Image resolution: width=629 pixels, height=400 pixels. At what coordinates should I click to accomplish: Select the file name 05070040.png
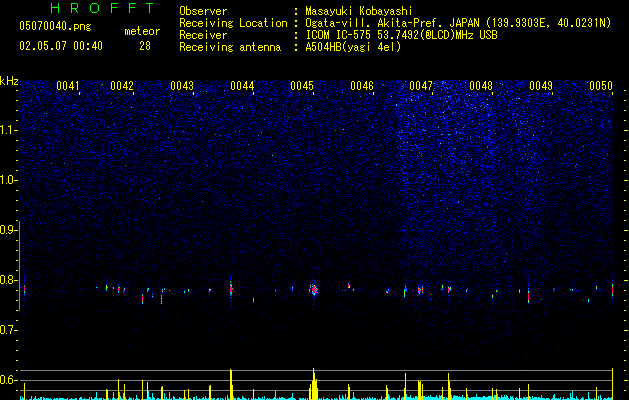pyautogui.click(x=55, y=26)
